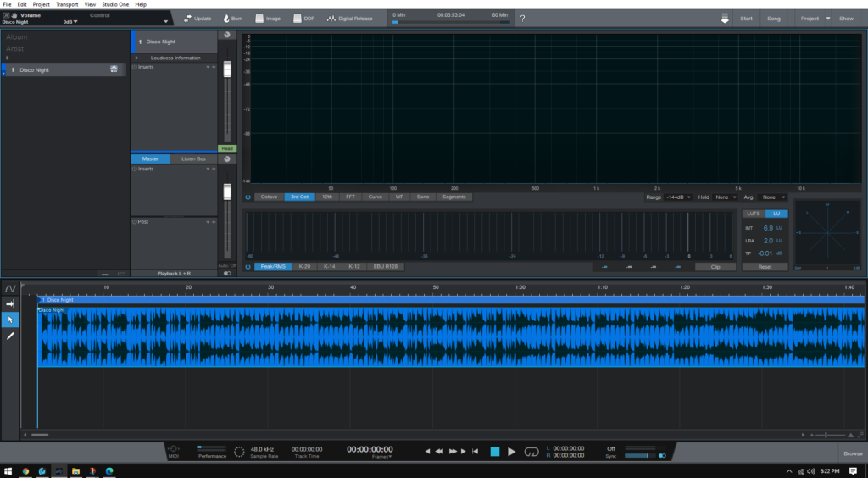Viewport: 868px width, 478px height.
Task: Open track Inserts dropdown arrow
Action: [x=209, y=67]
